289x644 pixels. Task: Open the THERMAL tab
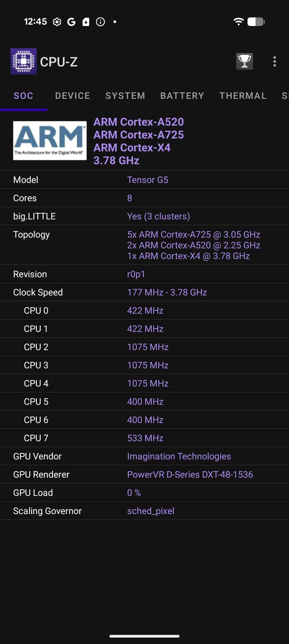point(243,96)
